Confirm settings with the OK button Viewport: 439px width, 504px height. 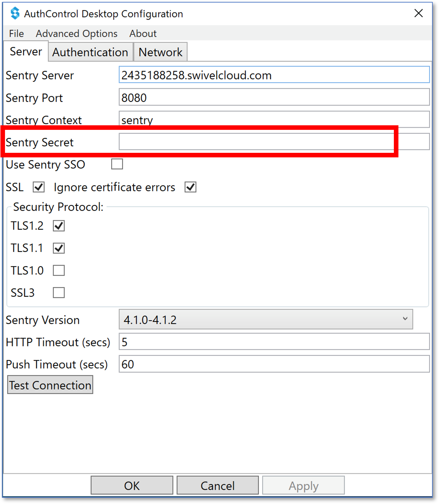pyautogui.click(x=132, y=485)
